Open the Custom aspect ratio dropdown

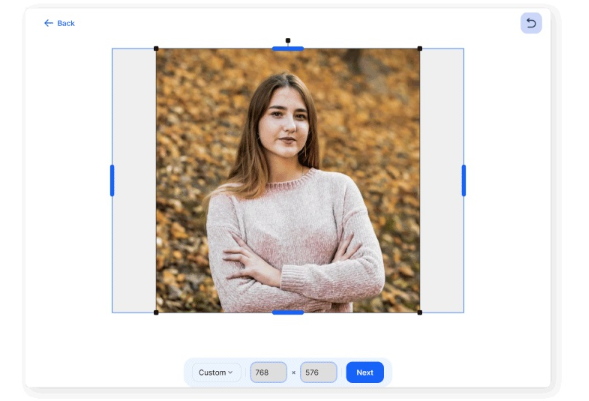tap(216, 372)
